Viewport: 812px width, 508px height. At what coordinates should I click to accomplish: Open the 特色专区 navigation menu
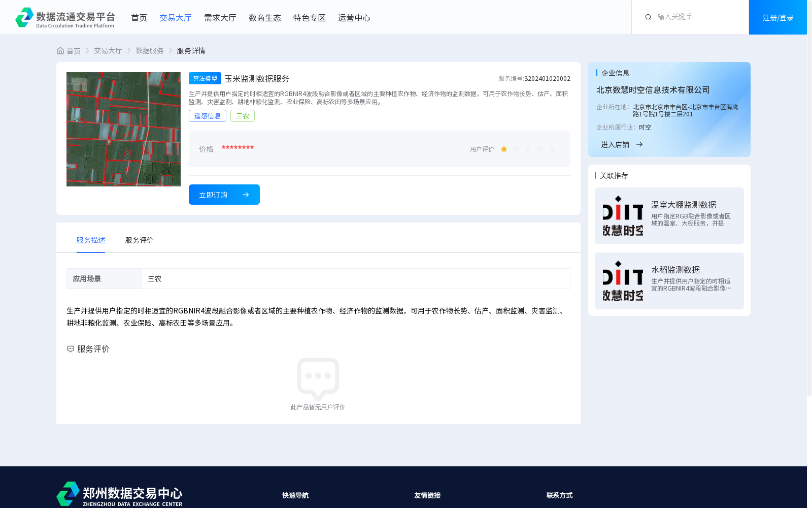[310, 18]
